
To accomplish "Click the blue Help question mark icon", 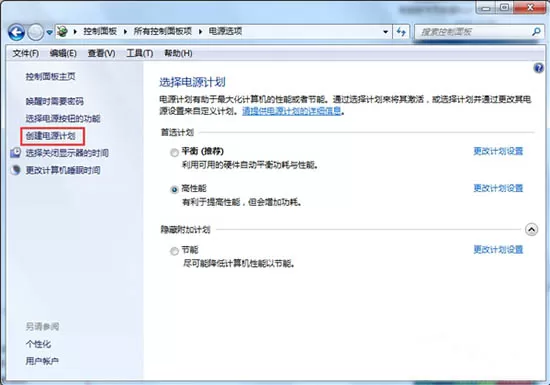I will pos(538,68).
